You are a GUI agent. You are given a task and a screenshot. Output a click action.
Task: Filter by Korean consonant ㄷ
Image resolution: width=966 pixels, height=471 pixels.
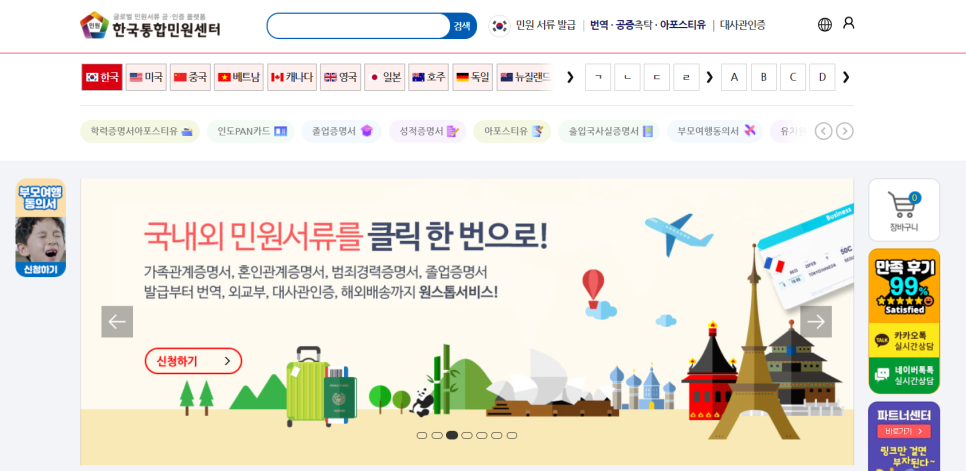tap(657, 77)
